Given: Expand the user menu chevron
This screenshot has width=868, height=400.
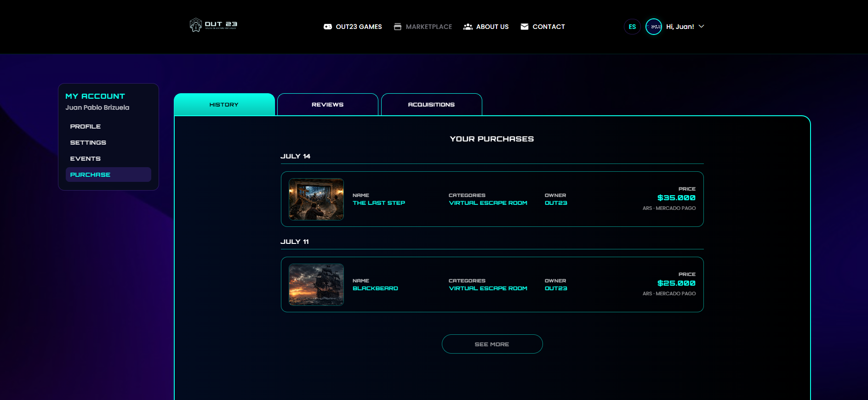Looking at the screenshot, I should coord(702,26).
